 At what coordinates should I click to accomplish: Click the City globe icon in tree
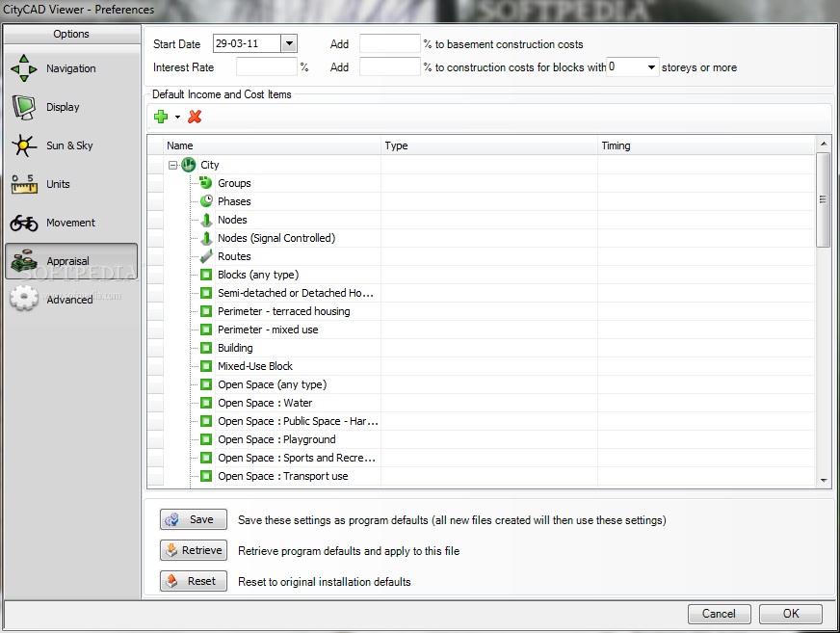click(x=189, y=165)
